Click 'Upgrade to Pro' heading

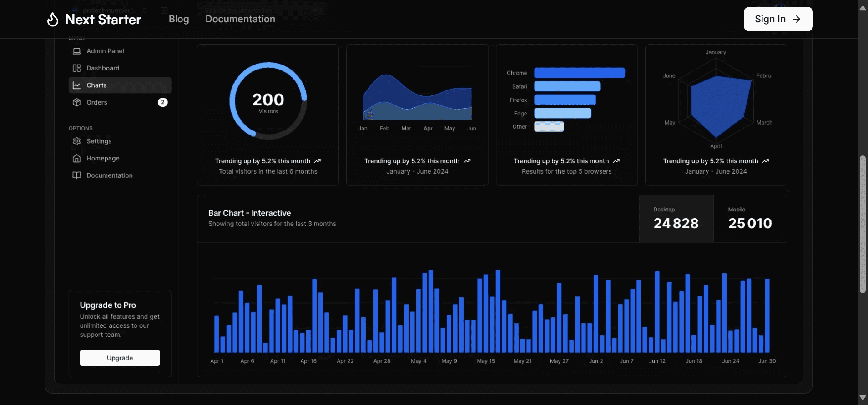(108, 305)
